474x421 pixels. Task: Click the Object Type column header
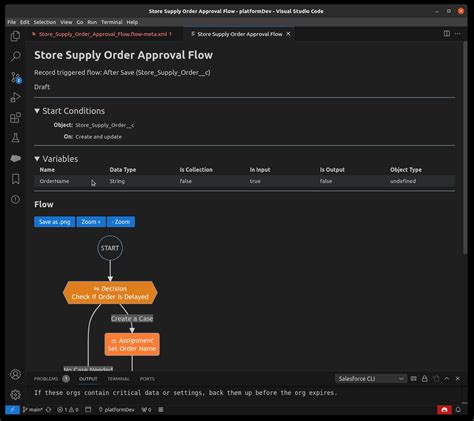point(406,170)
